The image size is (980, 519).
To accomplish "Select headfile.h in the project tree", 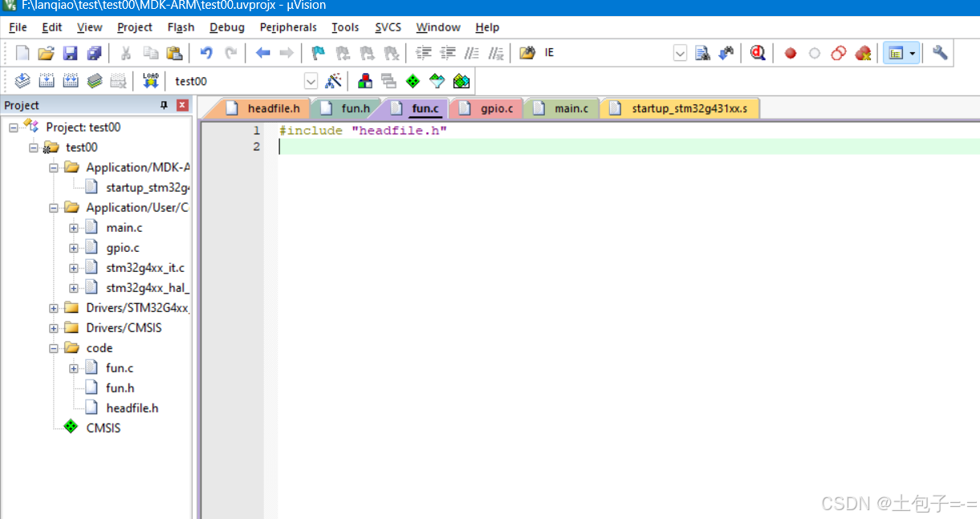I will (132, 408).
